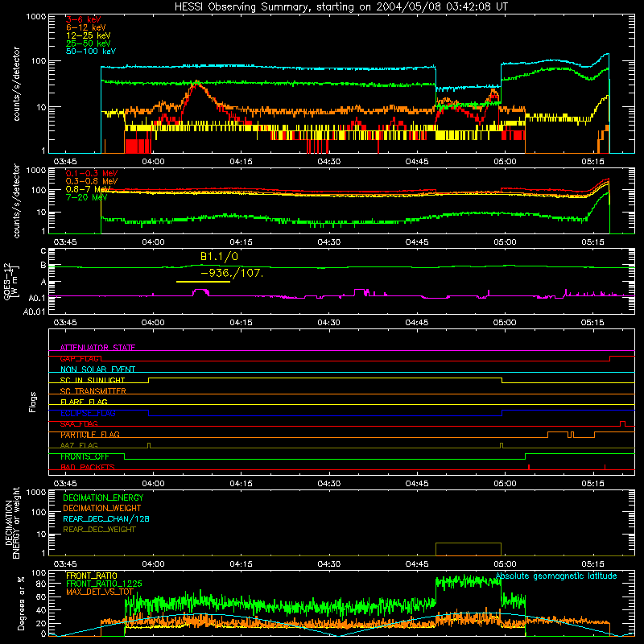644x644 pixels.
Task: Click the DECIMATION_ENERGY legend label
Action: coord(103,497)
